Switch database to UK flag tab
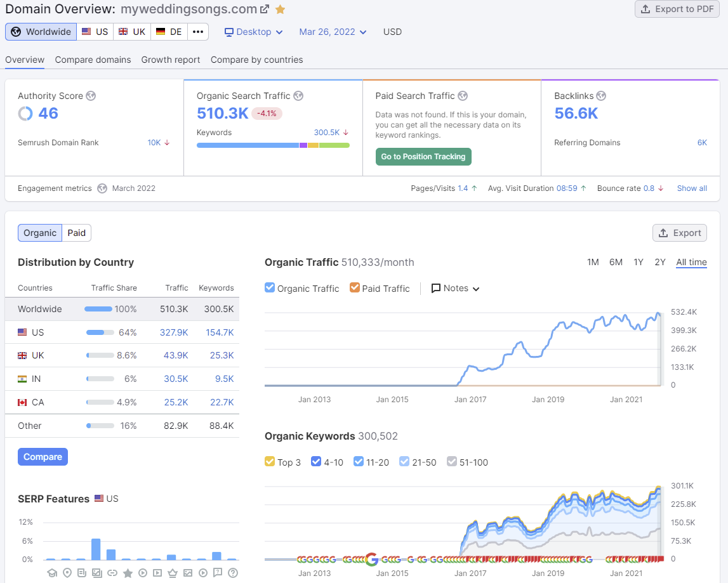728x583 pixels. [x=132, y=32]
